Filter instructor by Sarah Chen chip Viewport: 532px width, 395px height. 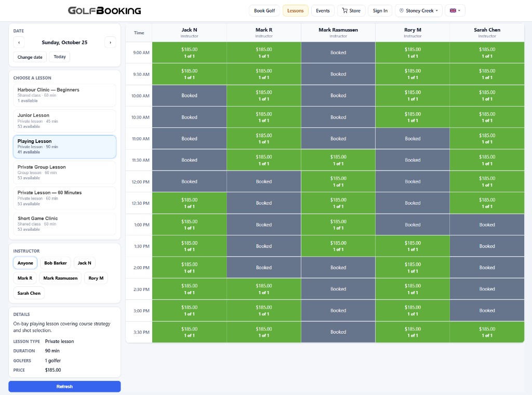pos(29,293)
